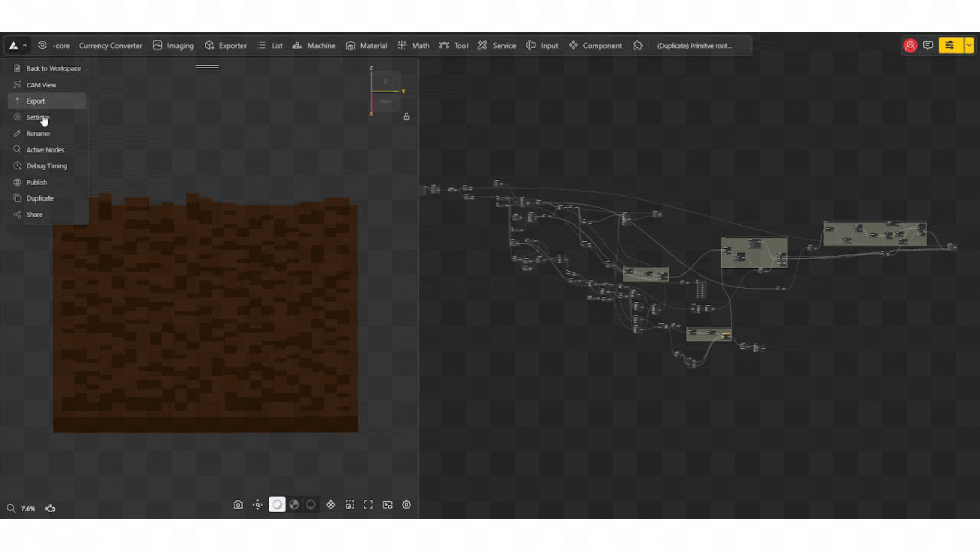This screenshot has height=551, width=980.
Task: Click the pan and zoom navigation icon
Action: pyautogui.click(x=258, y=505)
